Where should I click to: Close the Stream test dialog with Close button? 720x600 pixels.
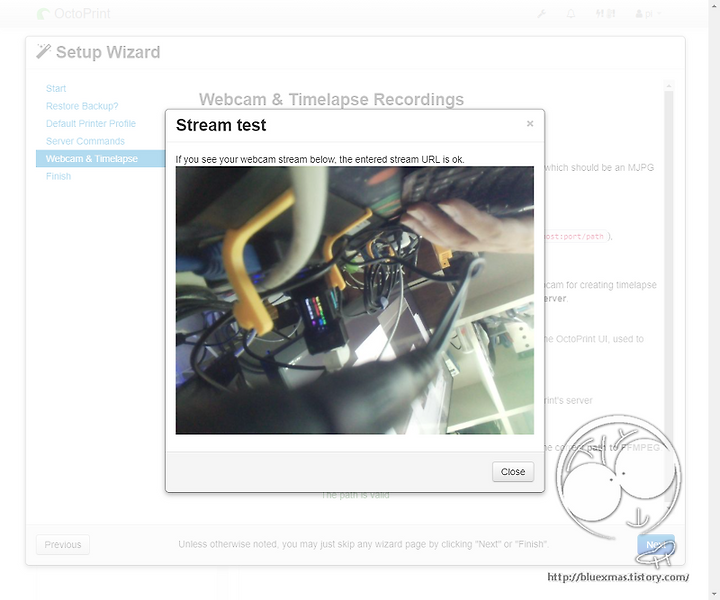pos(512,471)
